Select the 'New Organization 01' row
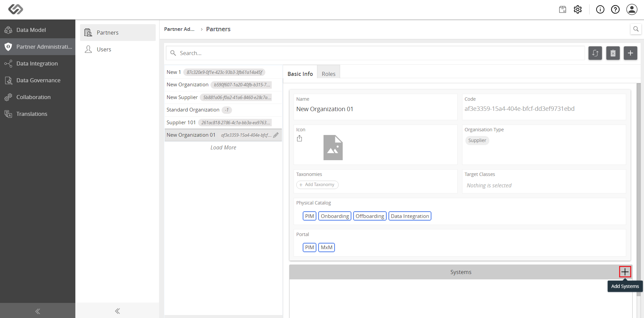644x318 pixels. 223,135
